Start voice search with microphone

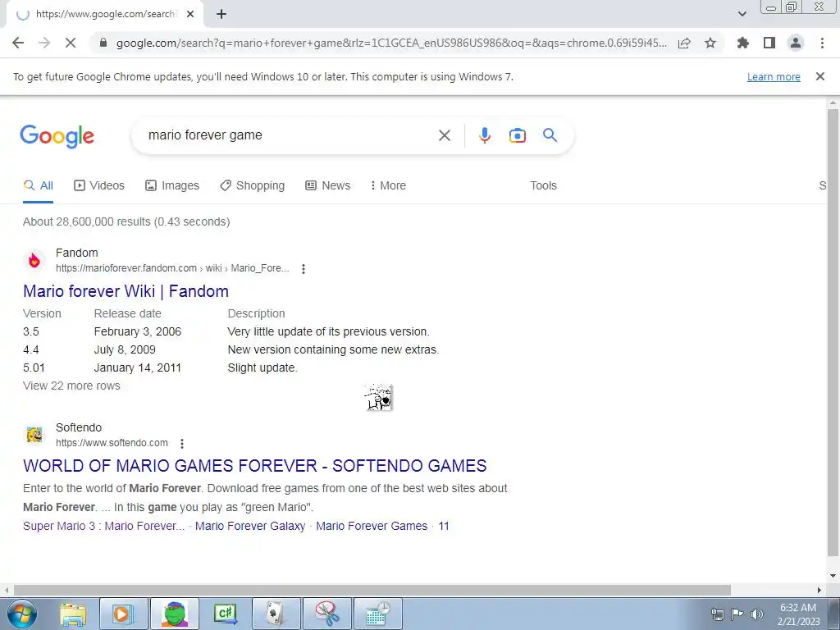pos(485,135)
